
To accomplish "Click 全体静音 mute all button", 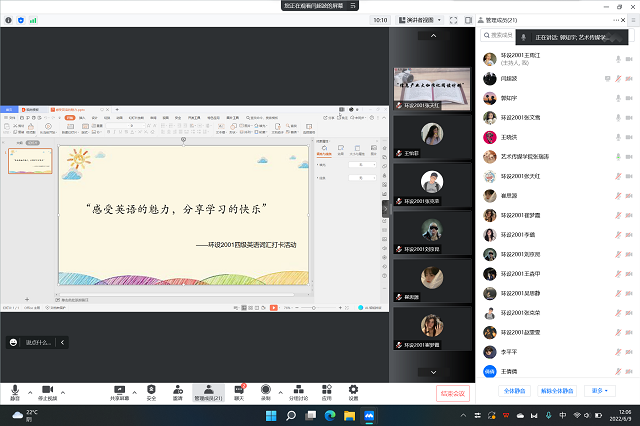I will coord(514,391).
